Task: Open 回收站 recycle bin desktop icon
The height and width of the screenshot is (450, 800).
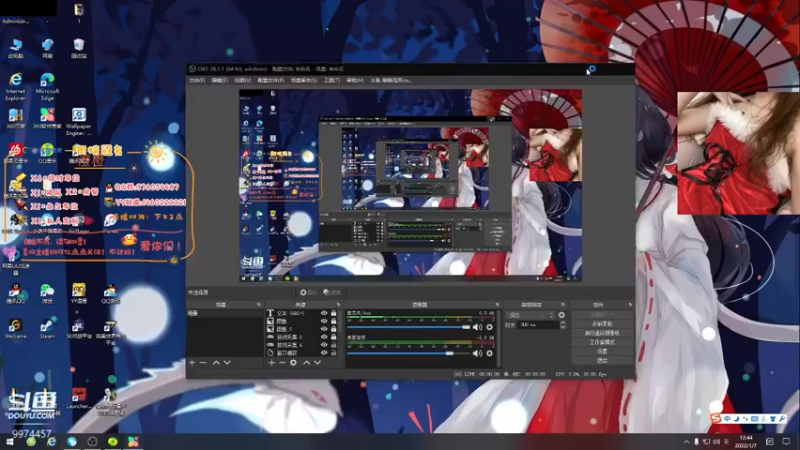Action: [x=79, y=48]
